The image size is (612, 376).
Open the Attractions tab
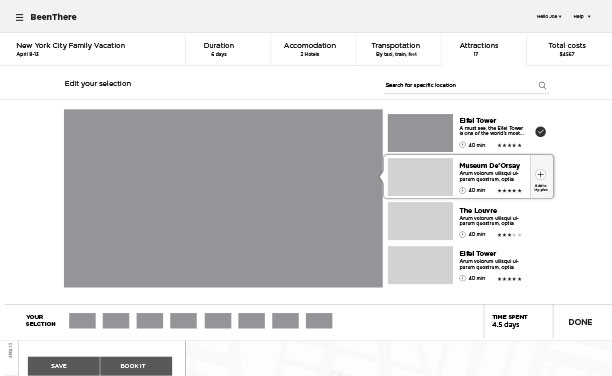[479, 49]
